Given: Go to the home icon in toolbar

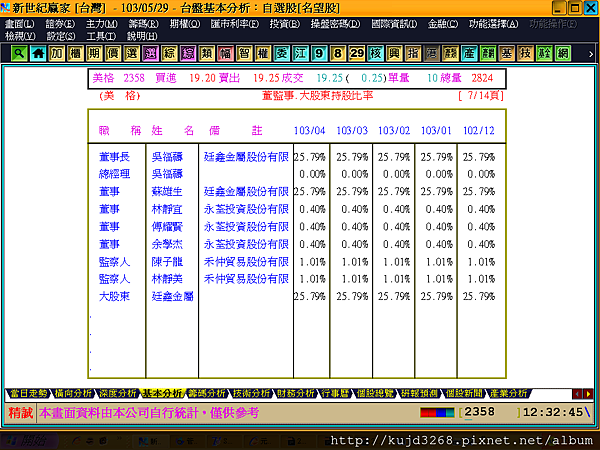Looking at the screenshot, I should (x=38, y=53).
